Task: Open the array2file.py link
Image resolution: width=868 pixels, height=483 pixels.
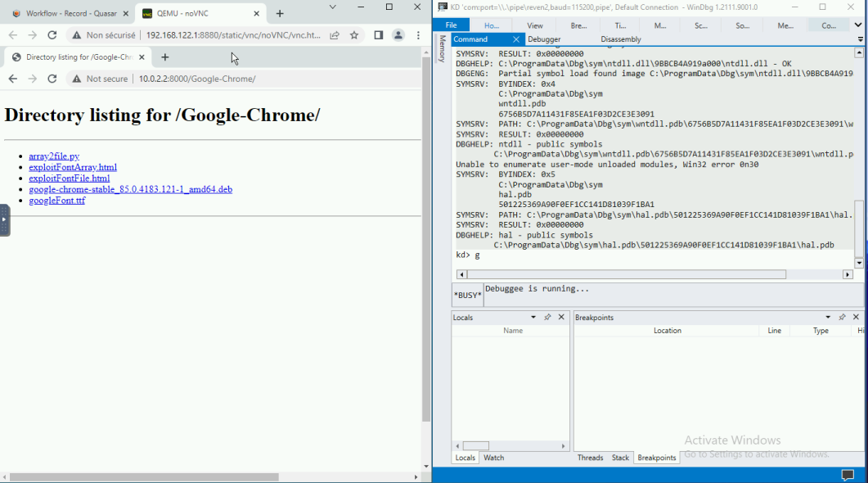Action: tap(54, 156)
